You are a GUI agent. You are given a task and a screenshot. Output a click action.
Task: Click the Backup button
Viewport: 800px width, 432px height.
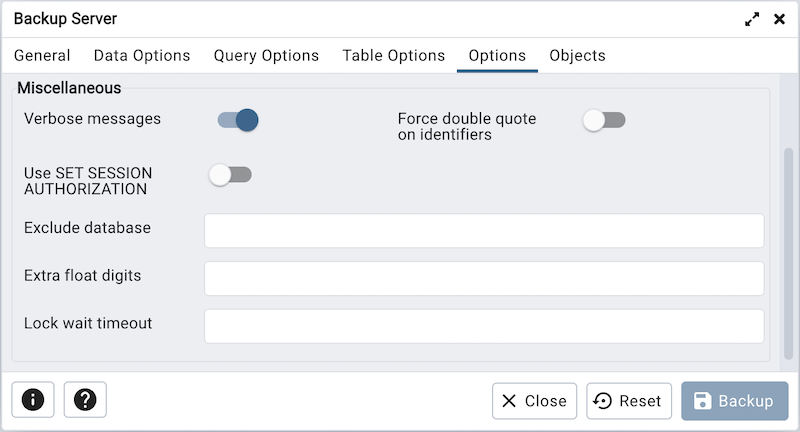[x=734, y=401]
